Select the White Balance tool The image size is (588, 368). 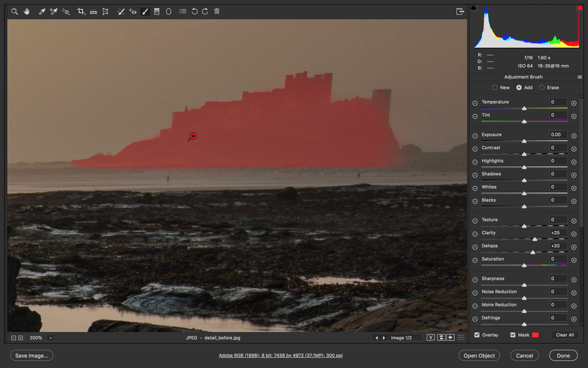tap(41, 11)
